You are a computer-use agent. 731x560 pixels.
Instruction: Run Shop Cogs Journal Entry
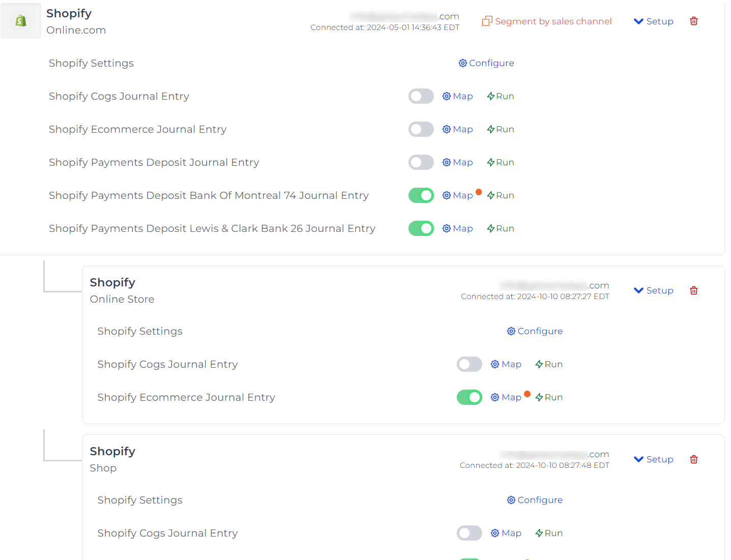click(x=549, y=533)
